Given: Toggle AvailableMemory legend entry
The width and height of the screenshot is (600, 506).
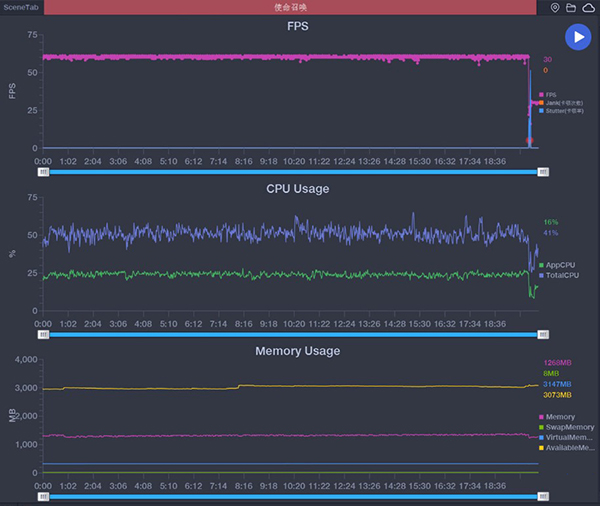Looking at the screenshot, I should 565,447.
